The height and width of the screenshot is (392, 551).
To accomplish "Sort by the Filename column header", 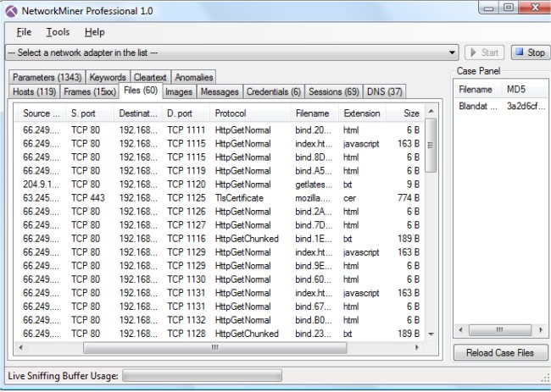I will [314, 113].
